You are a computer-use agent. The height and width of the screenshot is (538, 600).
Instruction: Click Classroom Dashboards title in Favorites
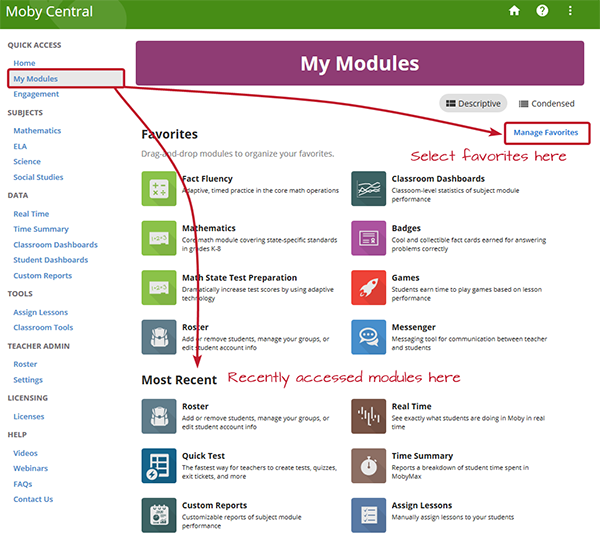[438, 179]
